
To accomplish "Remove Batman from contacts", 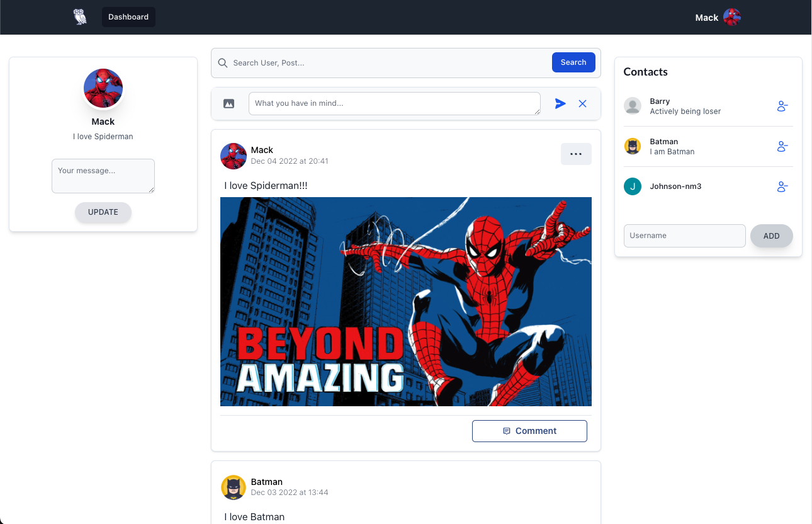I will (x=782, y=147).
